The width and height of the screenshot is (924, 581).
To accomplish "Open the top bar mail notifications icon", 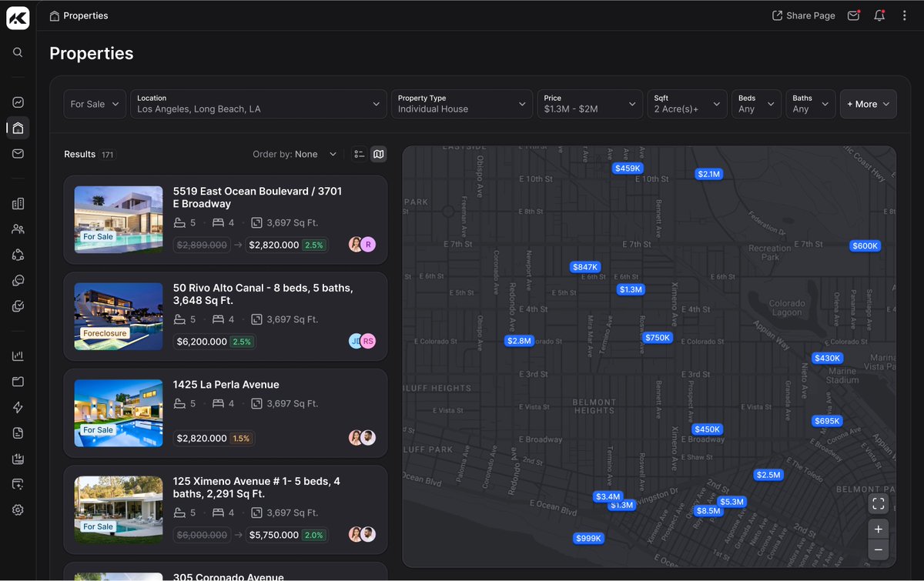I will [x=853, y=15].
